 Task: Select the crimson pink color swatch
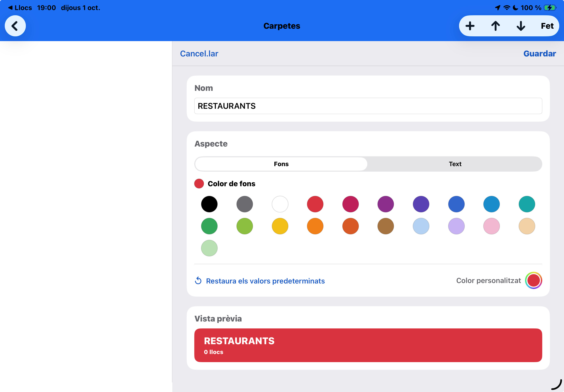(x=350, y=204)
